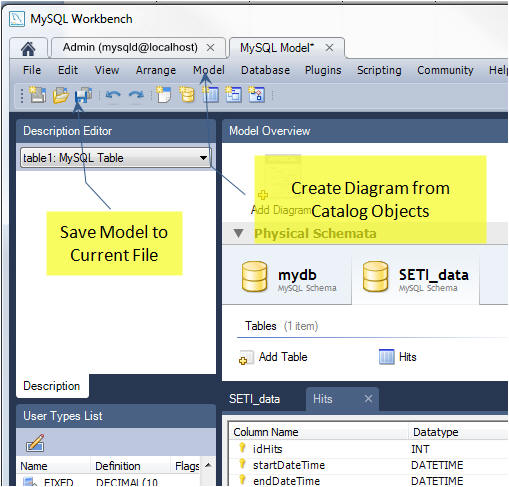Open the Model menu
This screenshot has height=487, width=509.
pos(209,70)
